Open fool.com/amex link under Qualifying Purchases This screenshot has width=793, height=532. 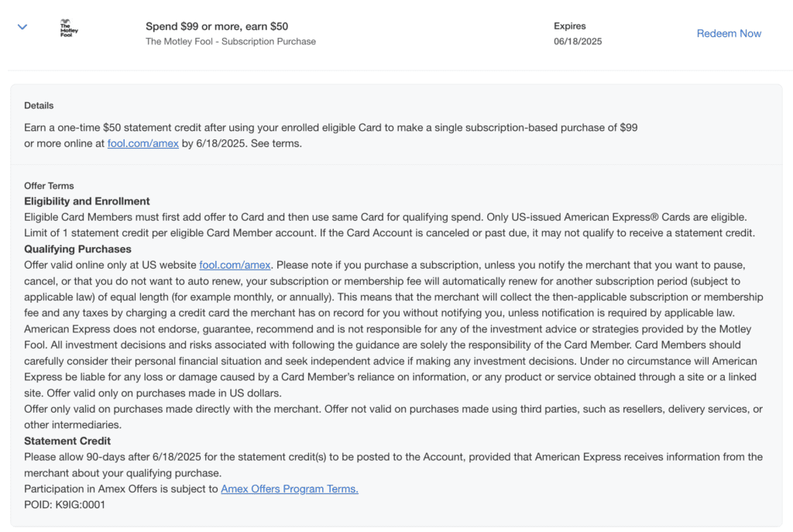(235, 265)
